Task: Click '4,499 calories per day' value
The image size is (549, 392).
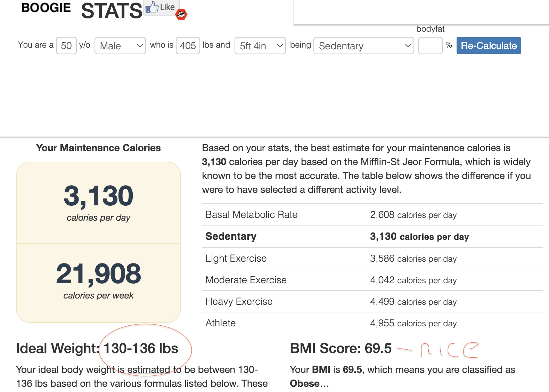Action: pos(413,302)
